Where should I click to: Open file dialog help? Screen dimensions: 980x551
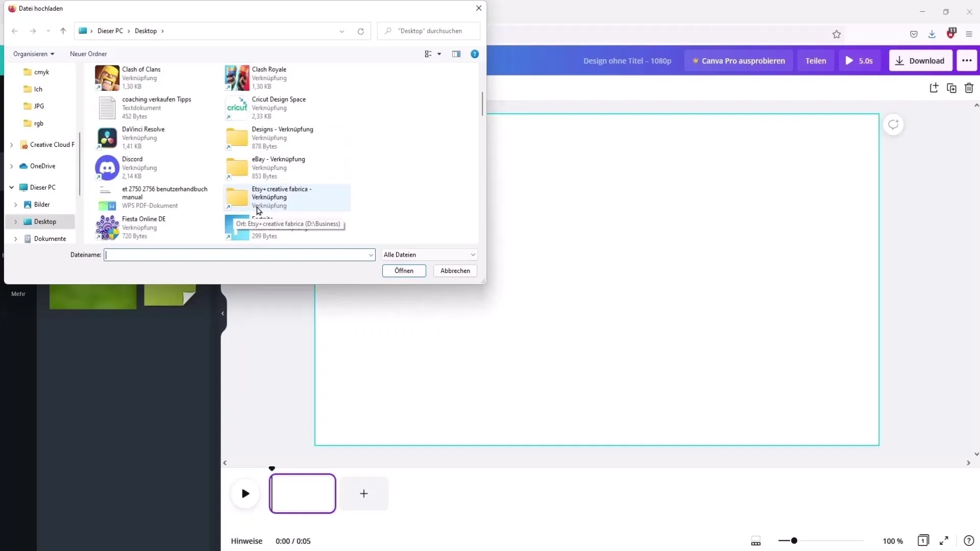click(x=475, y=54)
